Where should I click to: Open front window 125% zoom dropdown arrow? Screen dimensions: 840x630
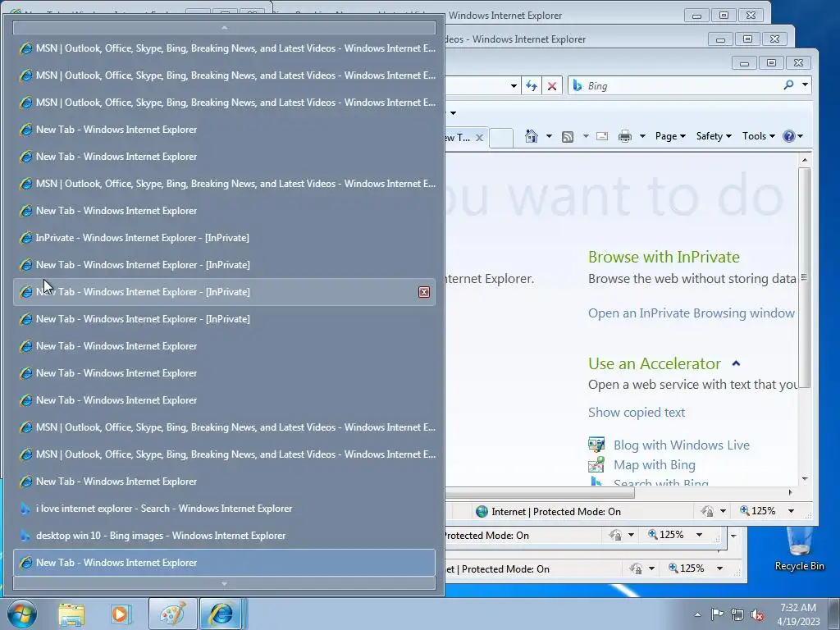(x=792, y=511)
